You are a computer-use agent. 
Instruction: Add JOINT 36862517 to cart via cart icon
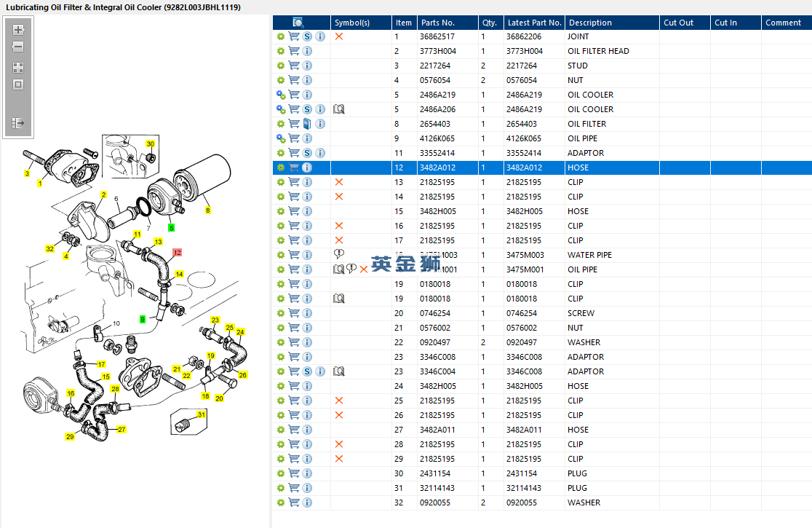[x=294, y=36]
